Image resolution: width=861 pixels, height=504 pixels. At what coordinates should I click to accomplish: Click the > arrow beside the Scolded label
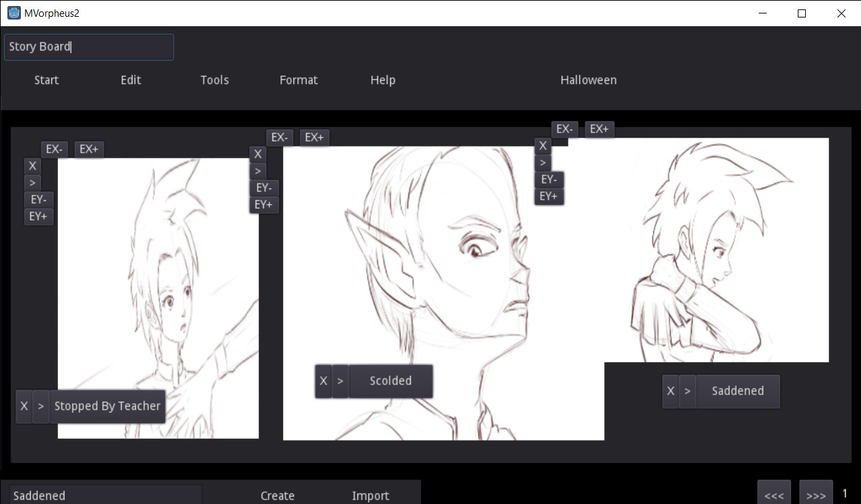pyautogui.click(x=340, y=380)
